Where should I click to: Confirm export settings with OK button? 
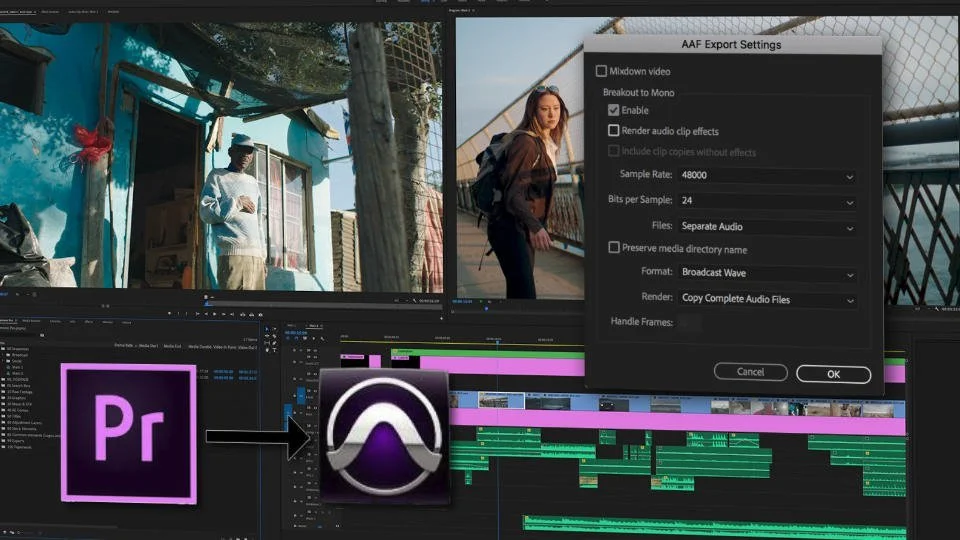[833, 373]
